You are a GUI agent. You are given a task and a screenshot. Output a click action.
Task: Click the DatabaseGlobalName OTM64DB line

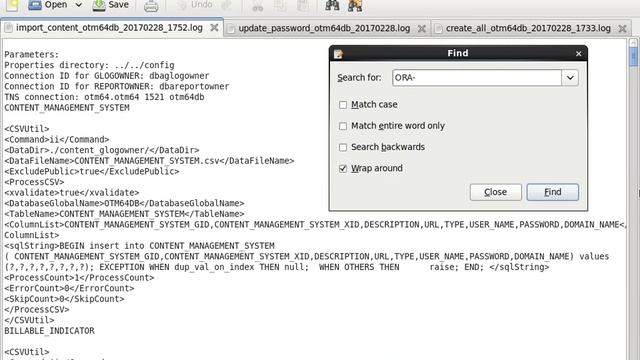point(124,203)
